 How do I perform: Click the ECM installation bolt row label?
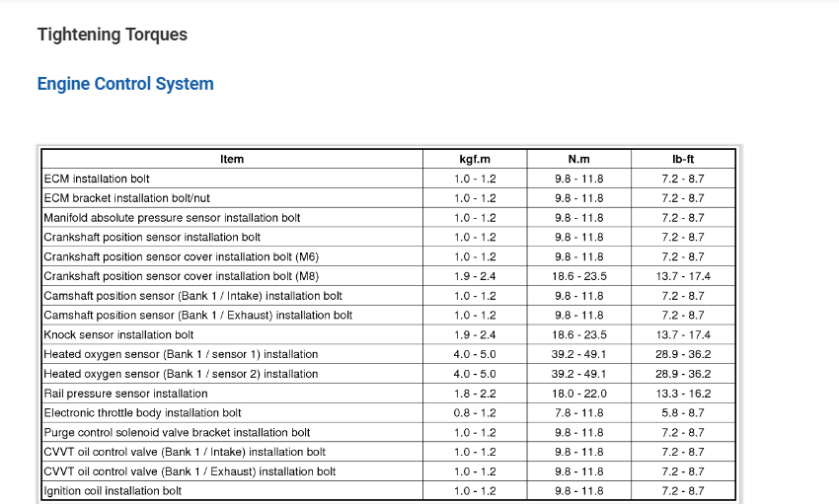98,180
